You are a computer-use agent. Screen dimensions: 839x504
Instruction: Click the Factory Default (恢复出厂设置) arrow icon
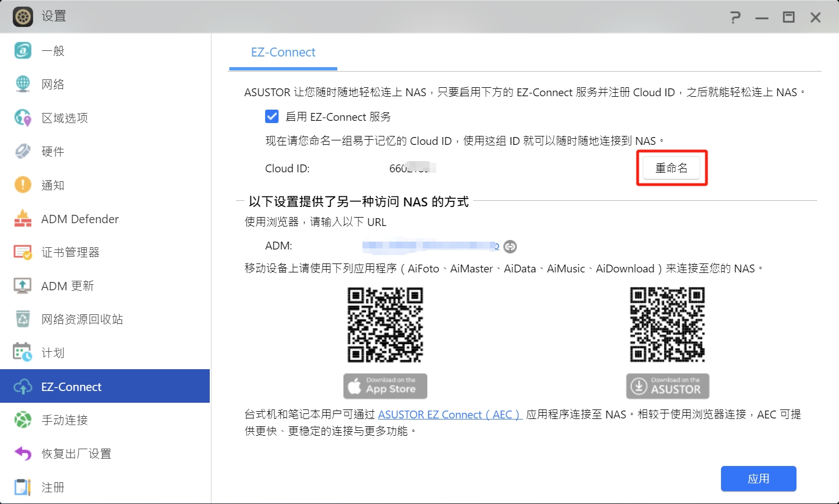tap(23, 454)
